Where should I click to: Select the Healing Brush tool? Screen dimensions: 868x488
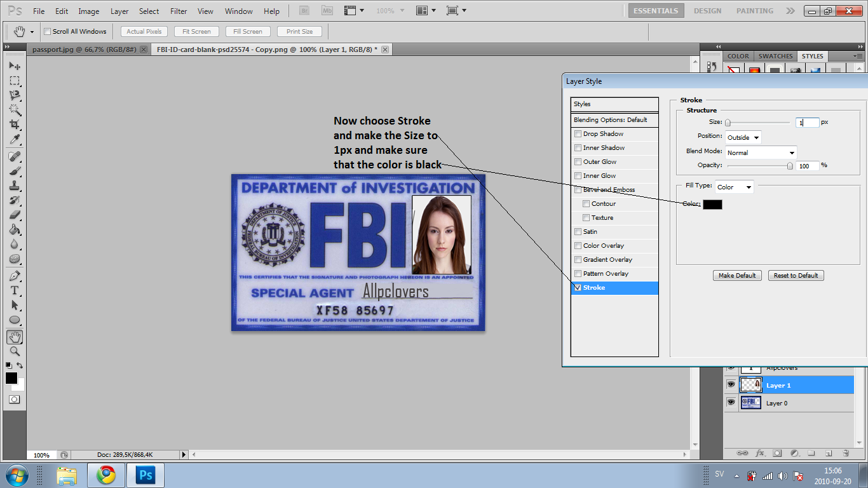click(x=14, y=156)
